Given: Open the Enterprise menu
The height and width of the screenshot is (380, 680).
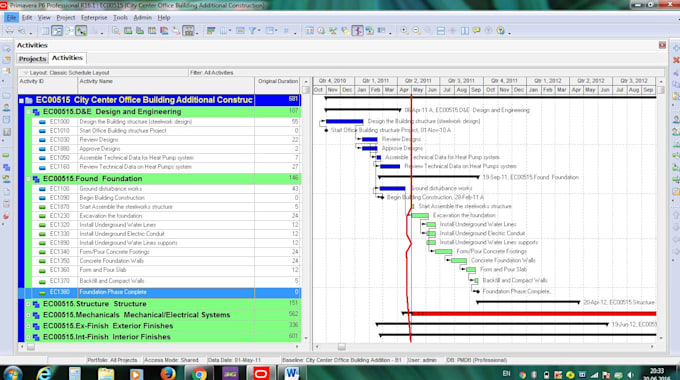Looking at the screenshot, I should [x=94, y=18].
